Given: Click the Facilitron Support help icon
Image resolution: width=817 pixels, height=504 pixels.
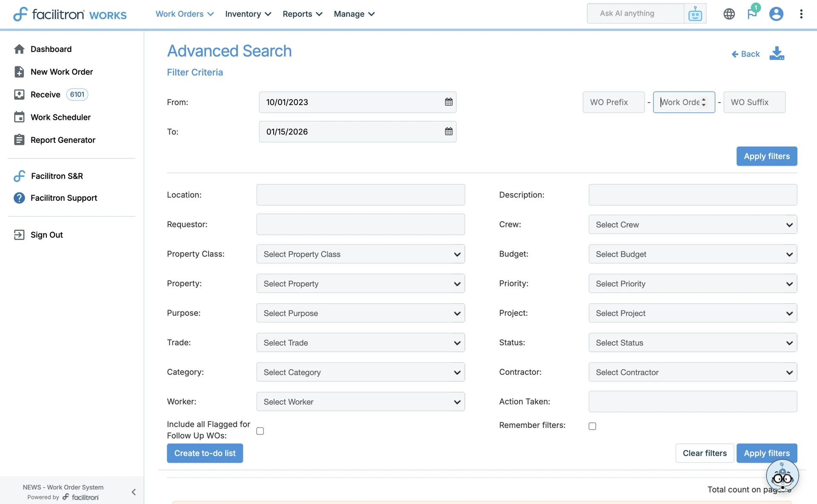Looking at the screenshot, I should pos(19,198).
